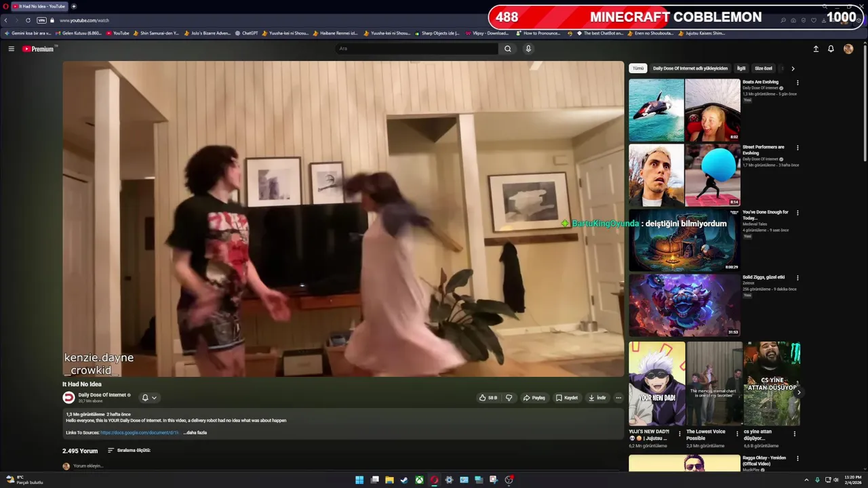Switch to the It Had No Idea browser tab
Image resolution: width=868 pixels, height=488 pixels.
[x=39, y=6]
